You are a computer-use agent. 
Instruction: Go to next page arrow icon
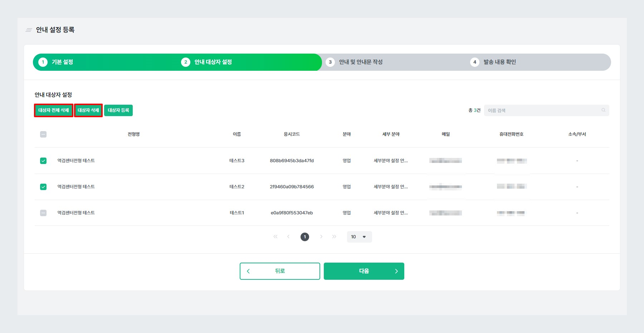(x=321, y=237)
